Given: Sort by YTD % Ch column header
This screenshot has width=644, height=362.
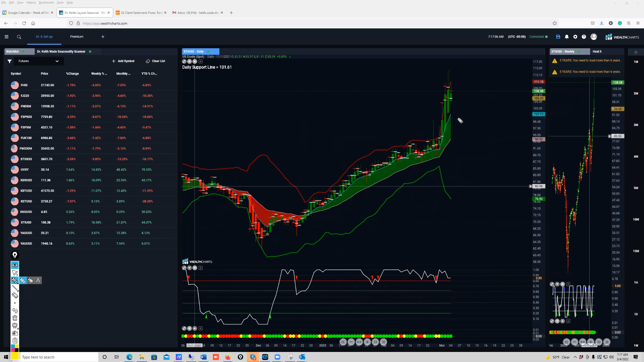Looking at the screenshot, I should (x=149, y=74).
